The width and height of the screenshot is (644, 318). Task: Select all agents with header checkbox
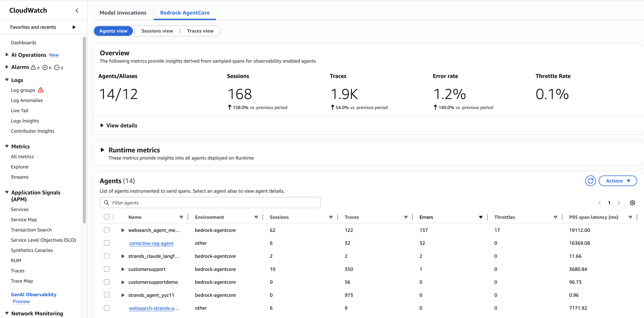pyautogui.click(x=107, y=217)
